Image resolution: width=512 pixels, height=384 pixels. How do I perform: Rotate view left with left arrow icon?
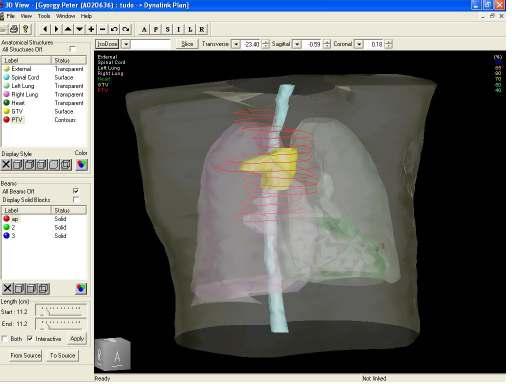[x=45, y=29]
